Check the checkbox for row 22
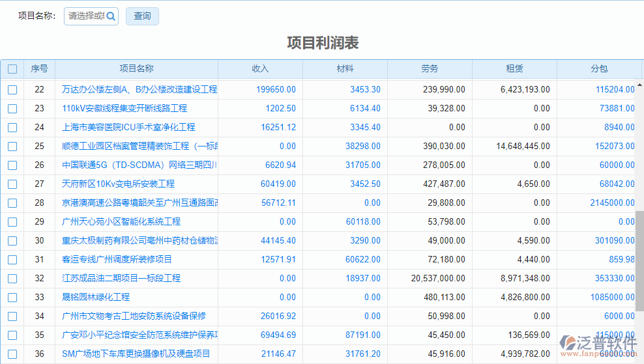 click(x=12, y=90)
